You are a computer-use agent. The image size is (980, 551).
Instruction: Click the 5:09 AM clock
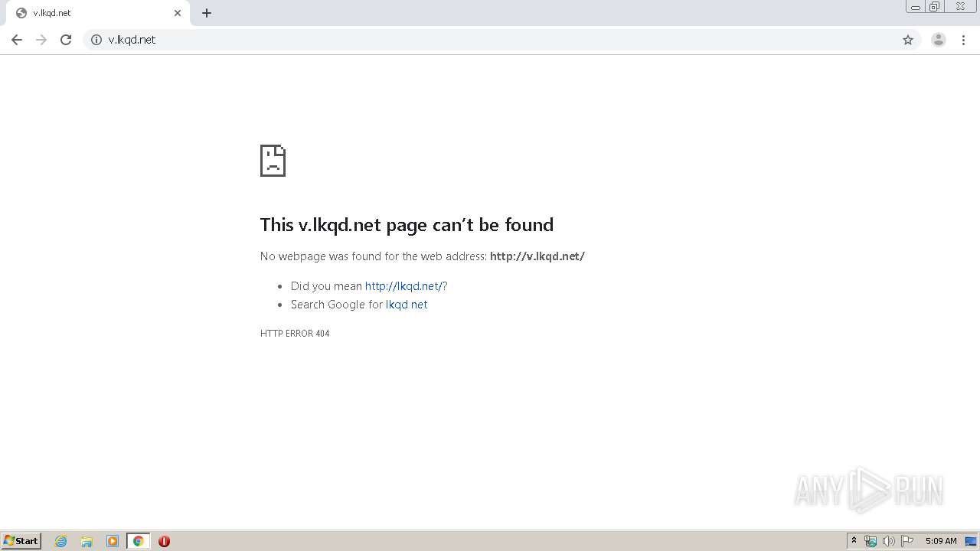pos(941,541)
